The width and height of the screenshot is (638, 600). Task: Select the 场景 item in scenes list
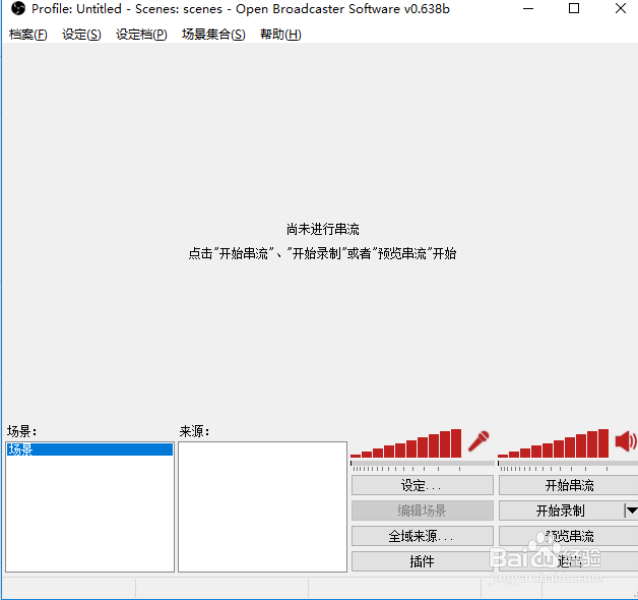90,449
